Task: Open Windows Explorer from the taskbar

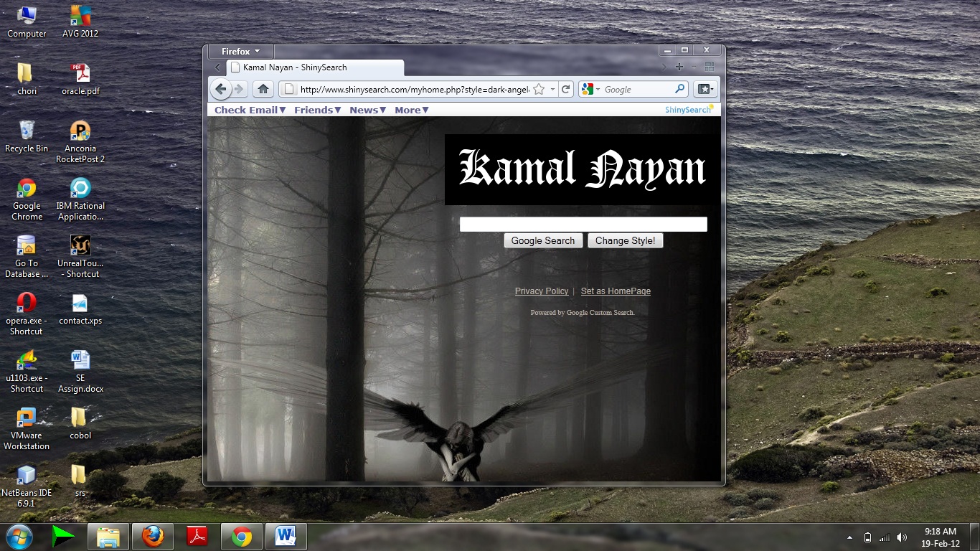Action: (x=108, y=537)
